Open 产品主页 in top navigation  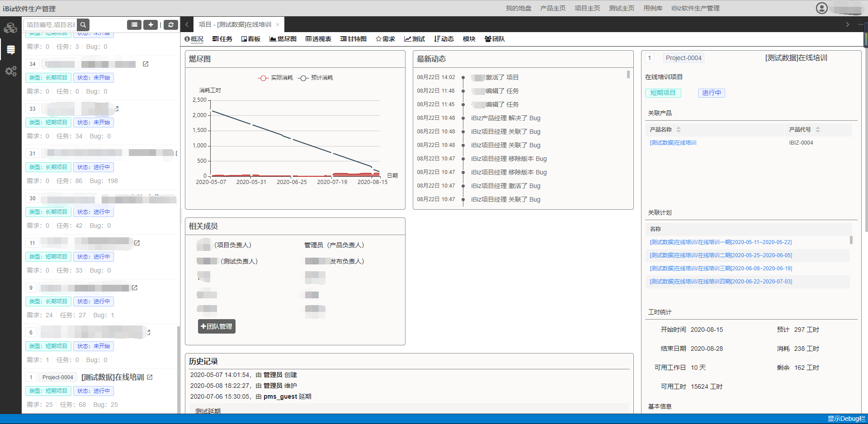[x=553, y=8]
